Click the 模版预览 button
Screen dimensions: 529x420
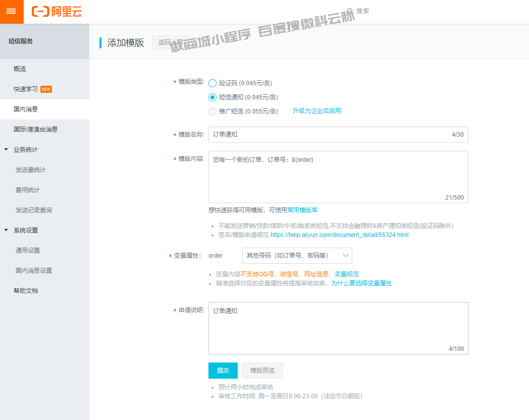(x=262, y=371)
